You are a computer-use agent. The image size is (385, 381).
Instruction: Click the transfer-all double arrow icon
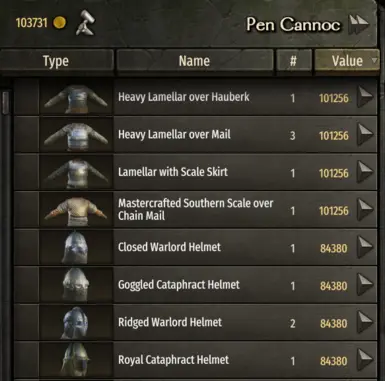tap(359, 24)
